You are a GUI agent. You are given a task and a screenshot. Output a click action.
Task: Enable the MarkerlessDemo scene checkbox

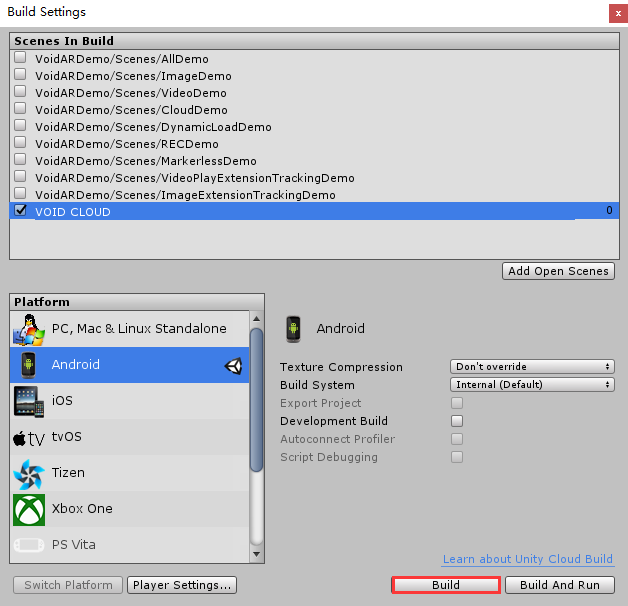point(20,159)
